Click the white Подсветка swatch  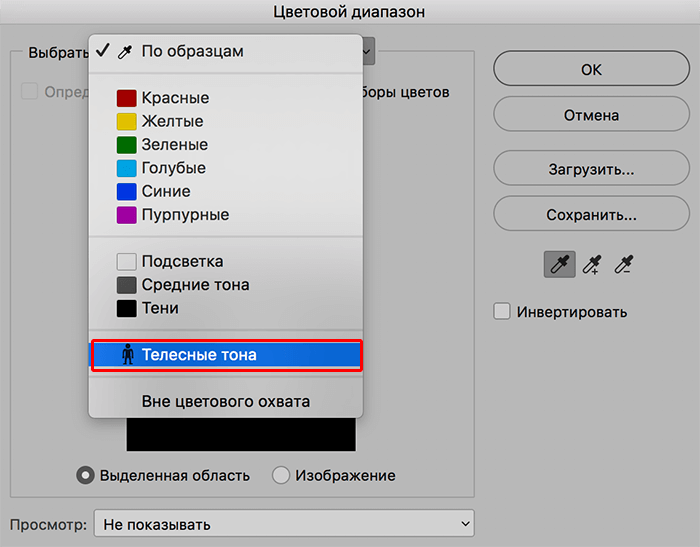(x=126, y=262)
